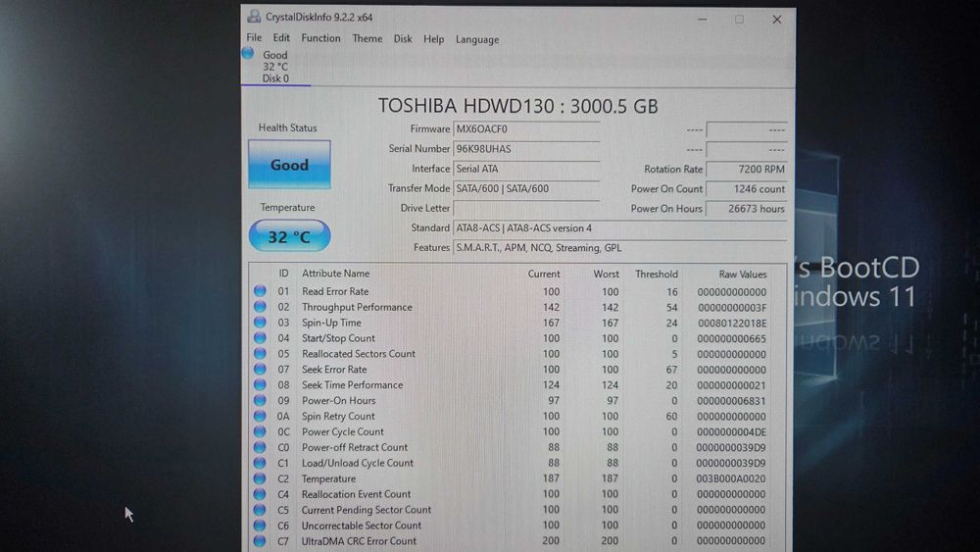Click status icon for Load/Unload Cycle Count
Screen dimensions: 980x552
(x=260, y=463)
